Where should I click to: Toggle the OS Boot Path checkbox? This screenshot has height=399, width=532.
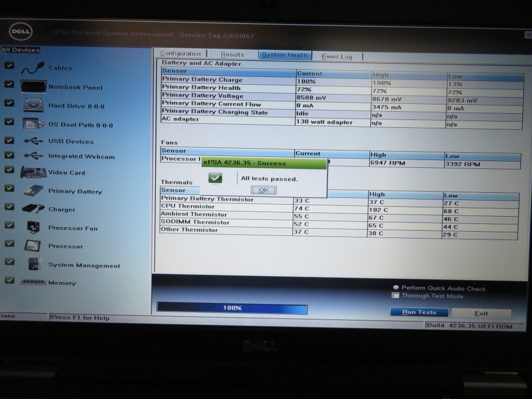pos(9,121)
